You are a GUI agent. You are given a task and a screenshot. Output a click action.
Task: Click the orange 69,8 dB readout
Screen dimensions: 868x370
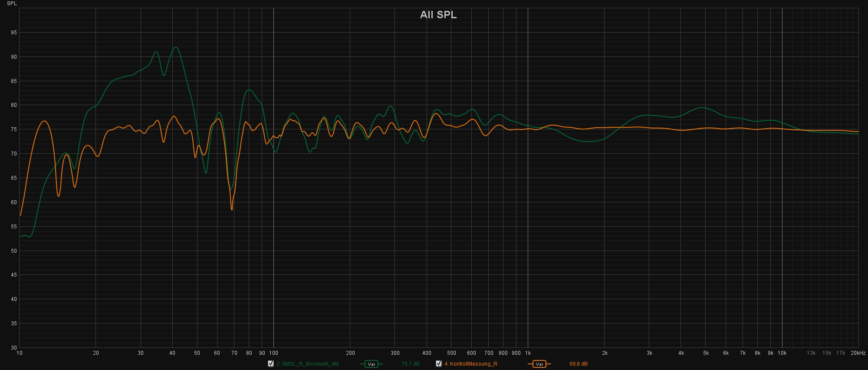click(579, 364)
